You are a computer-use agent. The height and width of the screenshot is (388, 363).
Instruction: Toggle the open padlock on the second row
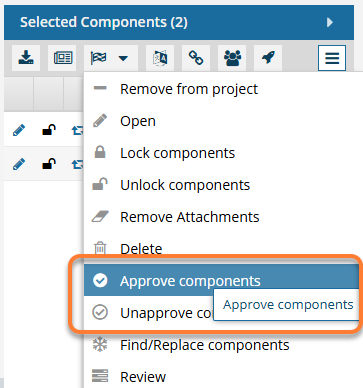[49, 164]
